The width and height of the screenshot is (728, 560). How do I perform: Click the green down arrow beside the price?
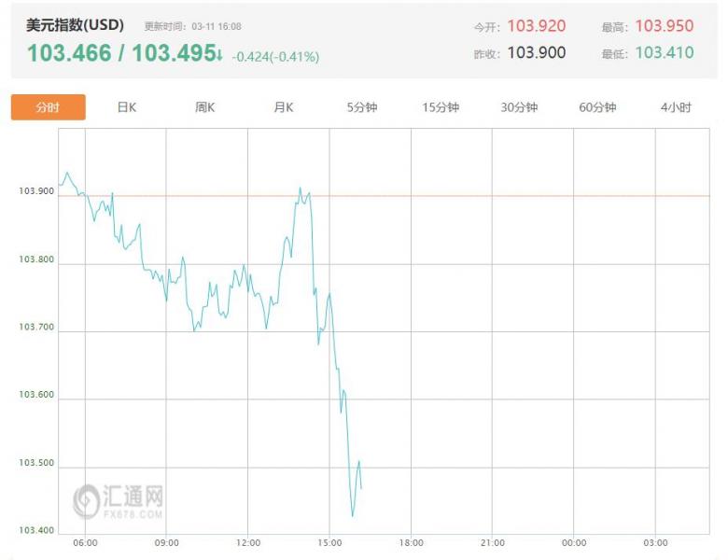(x=218, y=55)
